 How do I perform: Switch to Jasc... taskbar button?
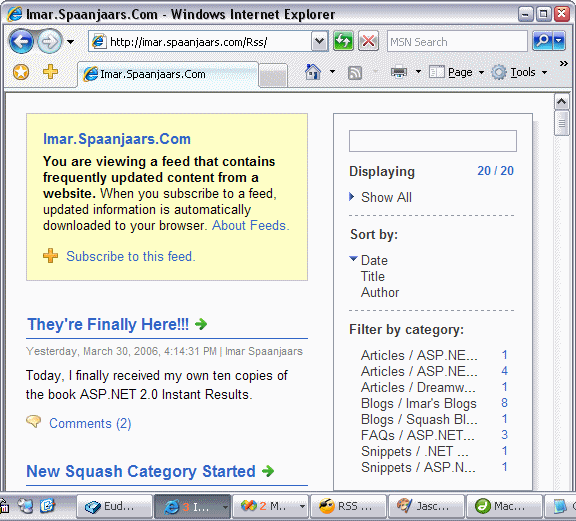pyautogui.click(x=426, y=507)
